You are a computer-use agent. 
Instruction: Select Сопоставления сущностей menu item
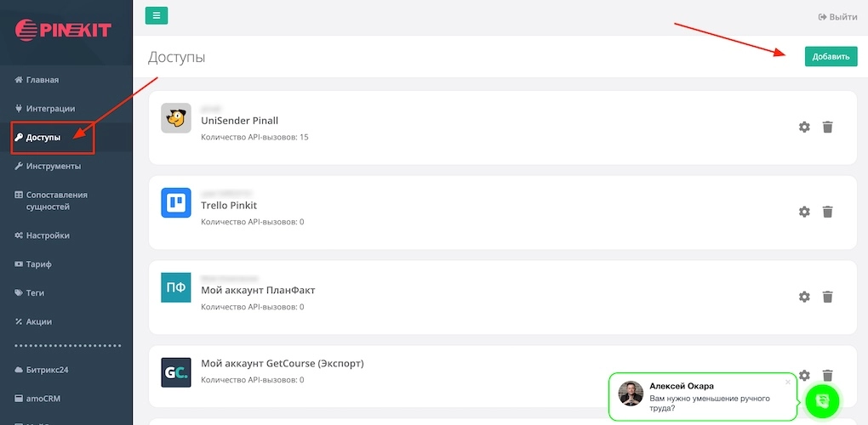[x=56, y=201]
